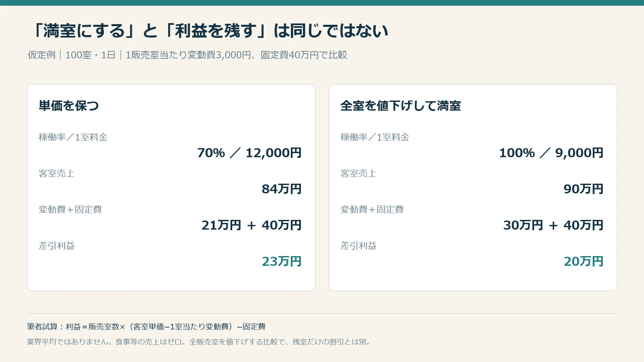Click the 全室を値下げして満室 card heading
The height and width of the screenshot is (362, 644).
coord(400,106)
